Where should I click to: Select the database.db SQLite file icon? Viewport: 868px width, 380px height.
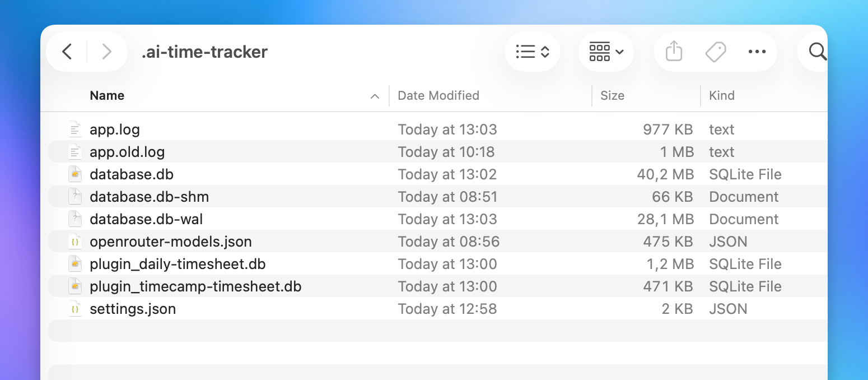pyautogui.click(x=75, y=174)
